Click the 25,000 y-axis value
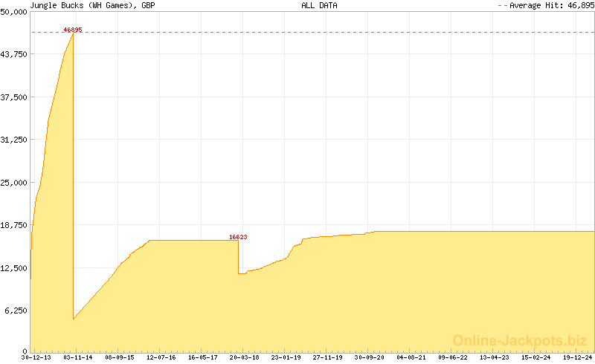The image size is (595, 364). tap(14, 182)
